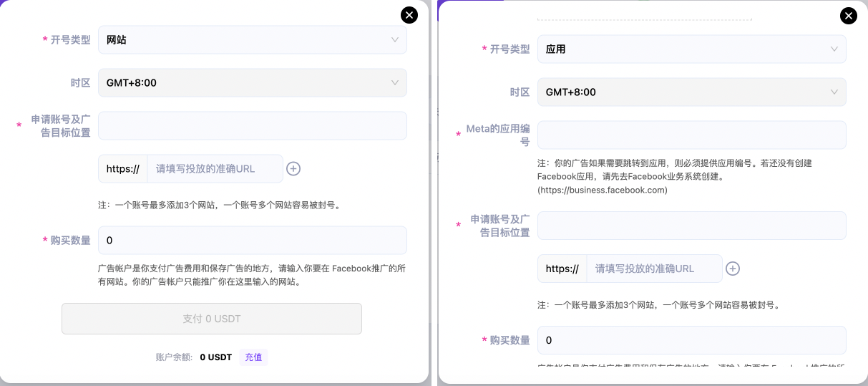Click 申请账号及广告目标位置 field in right dialog
The image size is (868, 386).
691,226
